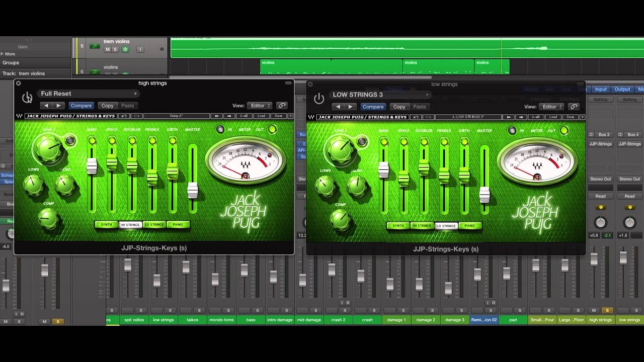644x362 pixels.
Task: Click A→B button in high strings plugin
Action: tap(244, 116)
